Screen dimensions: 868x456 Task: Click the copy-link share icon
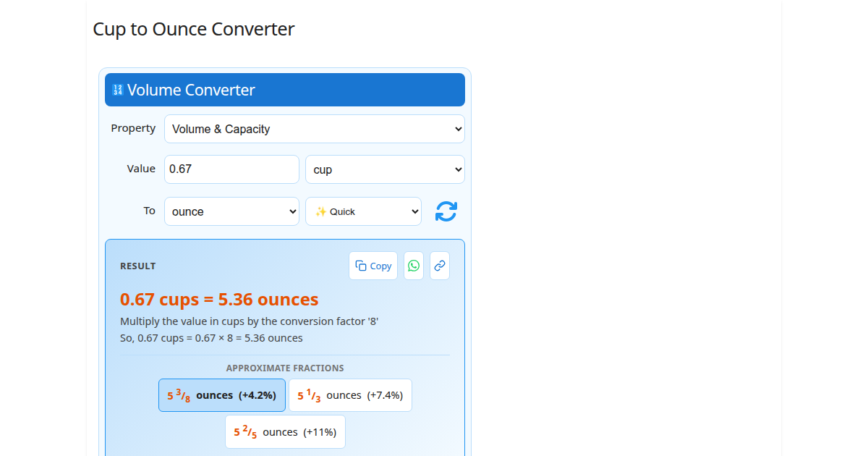[x=439, y=266]
